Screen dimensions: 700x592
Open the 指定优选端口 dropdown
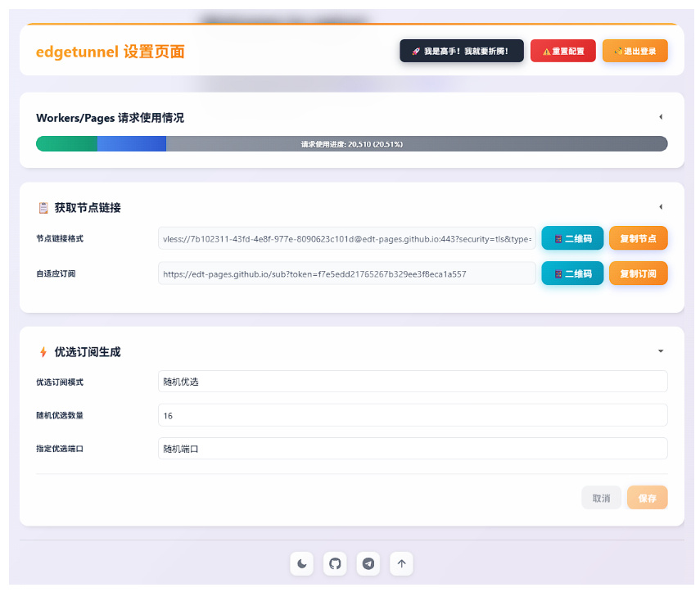pos(413,448)
